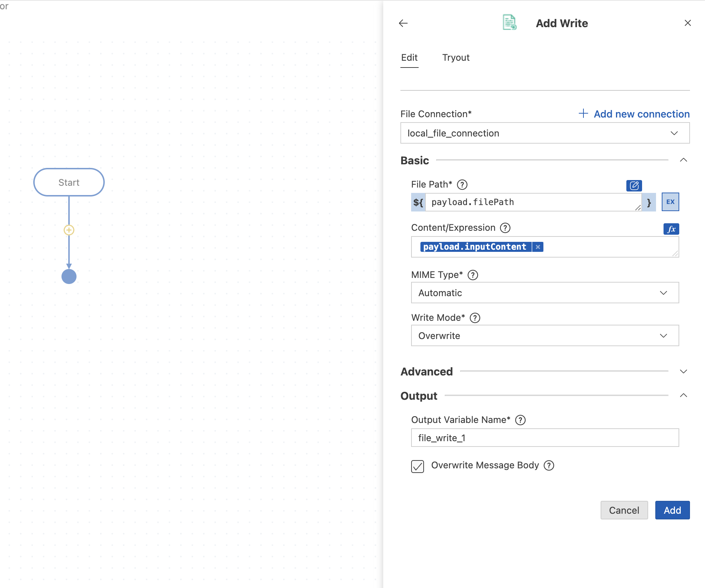Open the fx function editor for Content/Expression
The image size is (705, 588).
click(x=671, y=229)
